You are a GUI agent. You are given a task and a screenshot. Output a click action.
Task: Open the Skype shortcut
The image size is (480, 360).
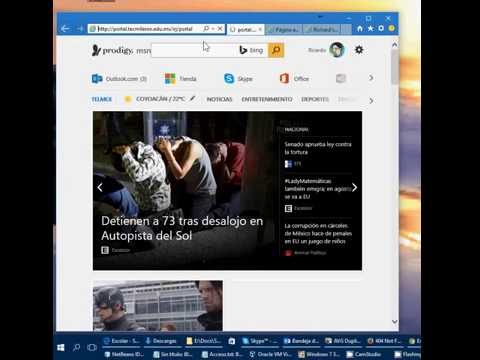(x=238, y=79)
